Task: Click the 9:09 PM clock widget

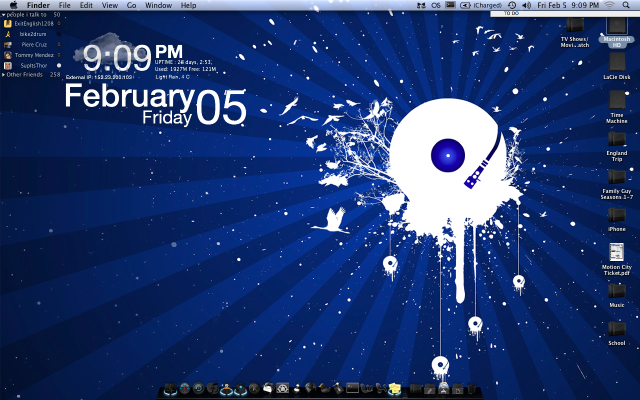Action: [x=133, y=58]
